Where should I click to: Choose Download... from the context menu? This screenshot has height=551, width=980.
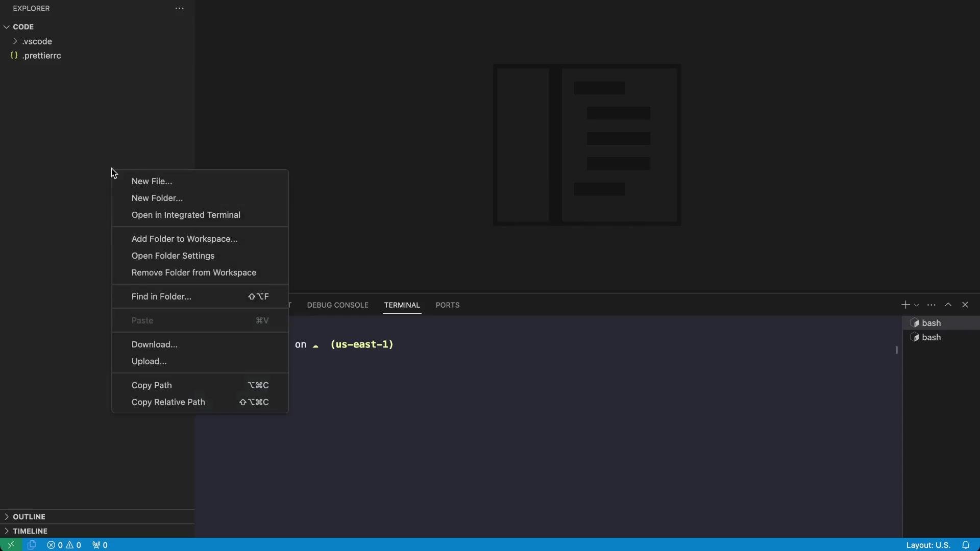(x=200, y=344)
